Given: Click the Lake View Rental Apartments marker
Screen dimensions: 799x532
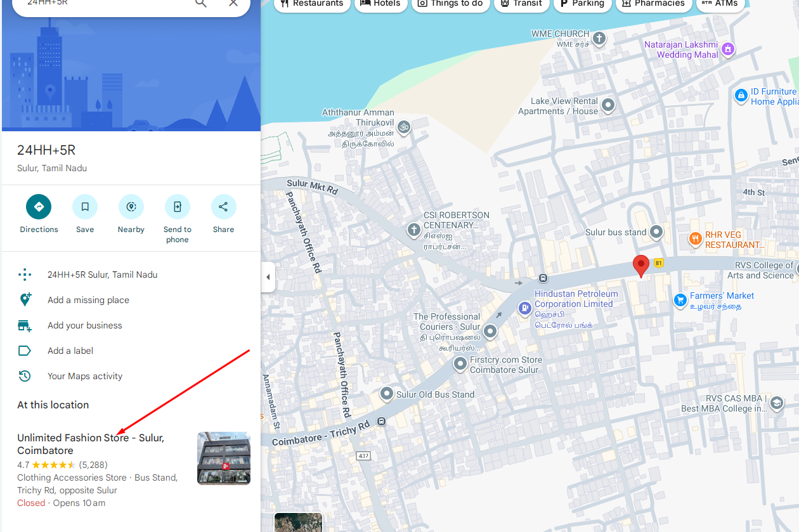Looking at the screenshot, I should tap(608, 105).
